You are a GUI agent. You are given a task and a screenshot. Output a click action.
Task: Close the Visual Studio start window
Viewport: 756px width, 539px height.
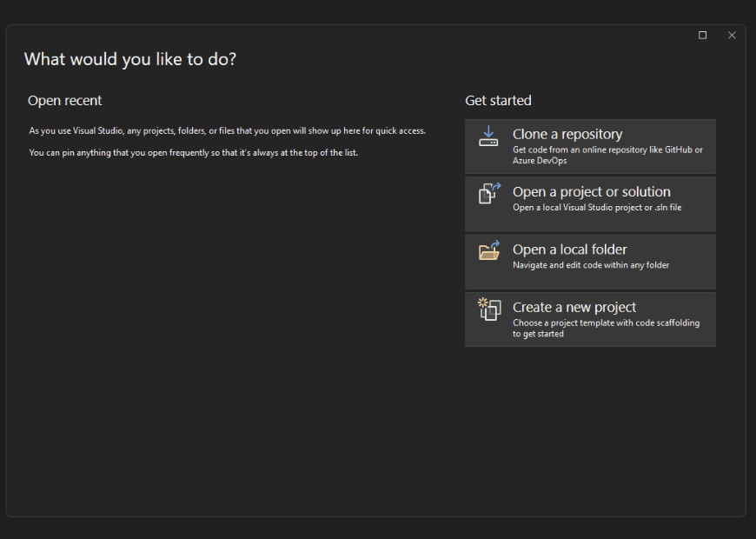pyautogui.click(x=732, y=35)
